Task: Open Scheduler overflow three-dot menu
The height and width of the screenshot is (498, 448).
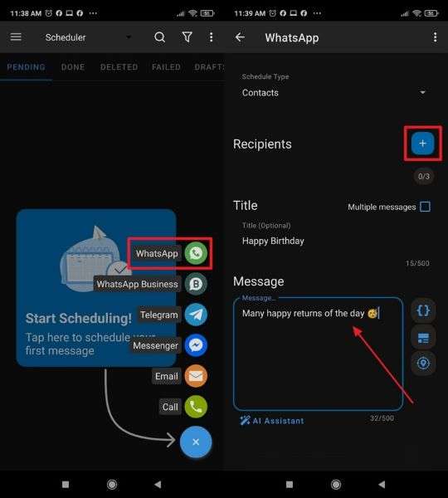Action: point(212,37)
